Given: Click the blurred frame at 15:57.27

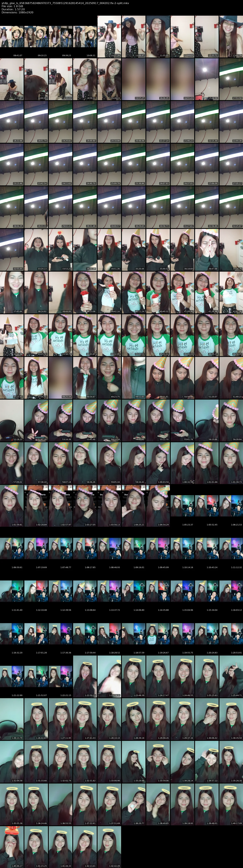Looking at the screenshot, I should pyautogui.click(x=134, y=79).
